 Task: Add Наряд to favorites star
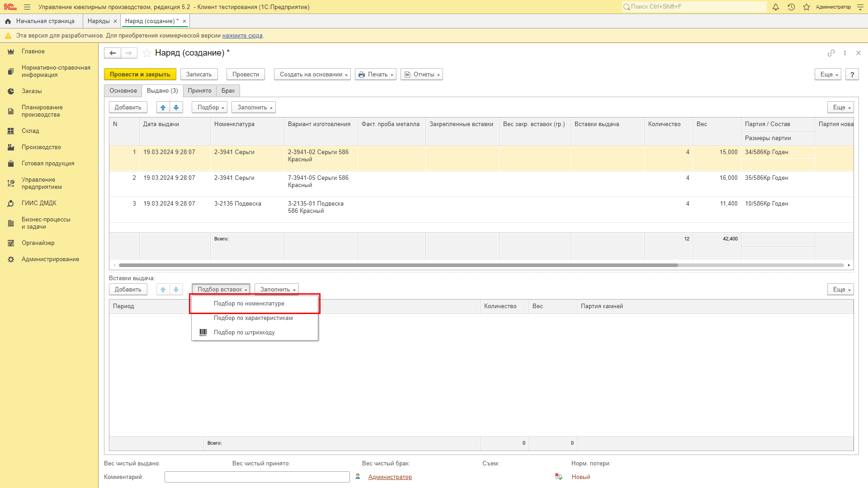pyautogui.click(x=147, y=53)
